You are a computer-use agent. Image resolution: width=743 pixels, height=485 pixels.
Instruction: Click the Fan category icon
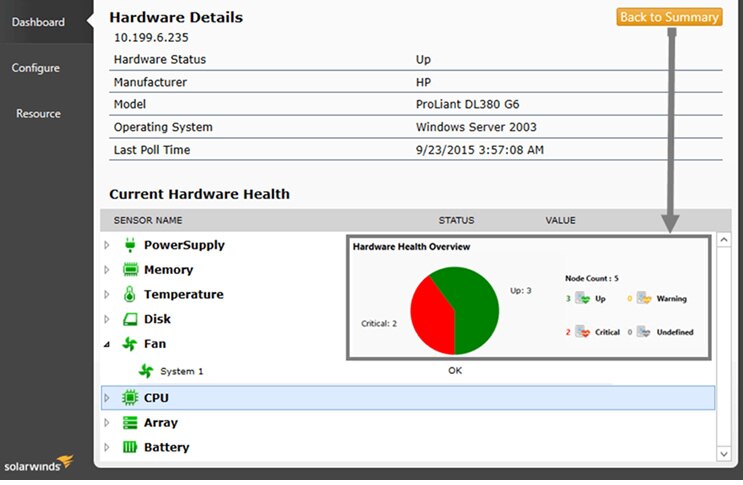coord(130,344)
